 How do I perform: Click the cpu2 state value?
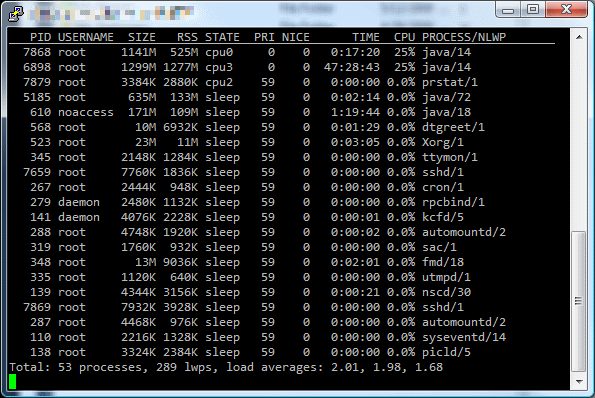(x=219, y=83)
